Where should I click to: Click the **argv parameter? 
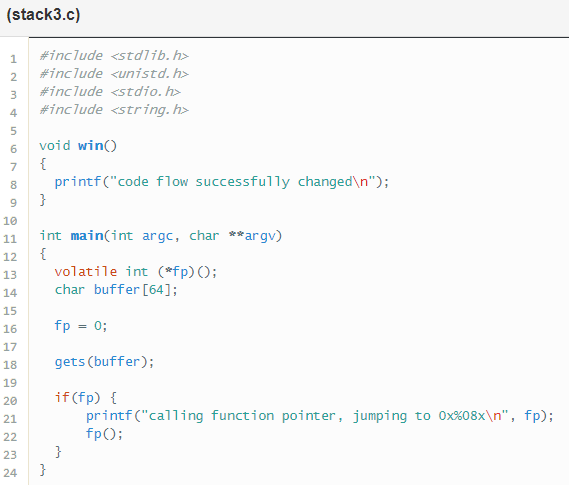click(x=253, y=236)
